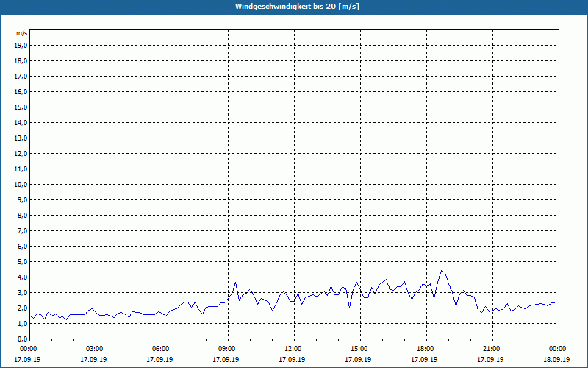588x368 pixels.
Task: Pick the "14,0" y-axis label
Action: (x=21, y=122)
